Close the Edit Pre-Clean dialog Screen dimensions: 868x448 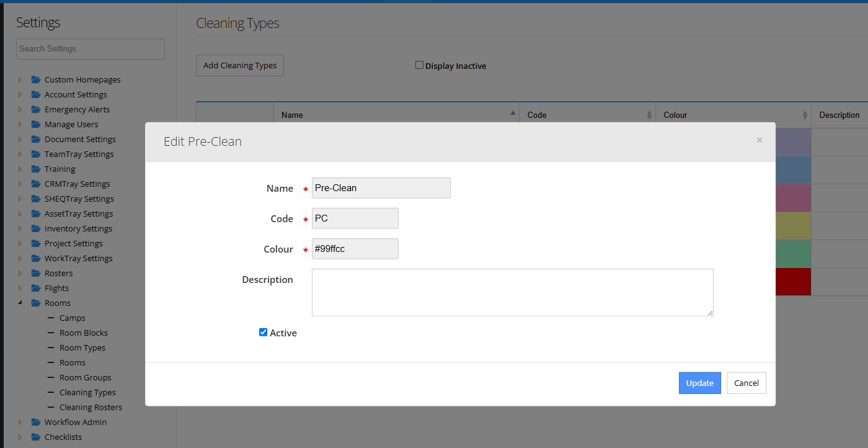759,140
